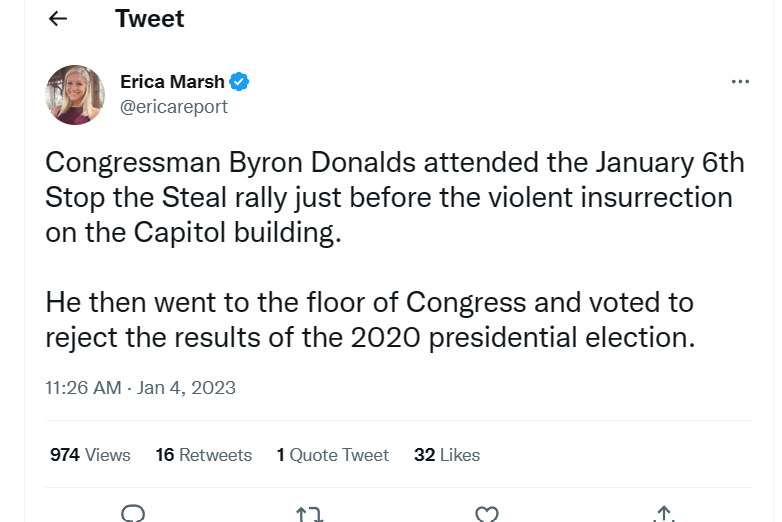
Task: Click the number 32 beside Likes
Action: coord(424,455)
